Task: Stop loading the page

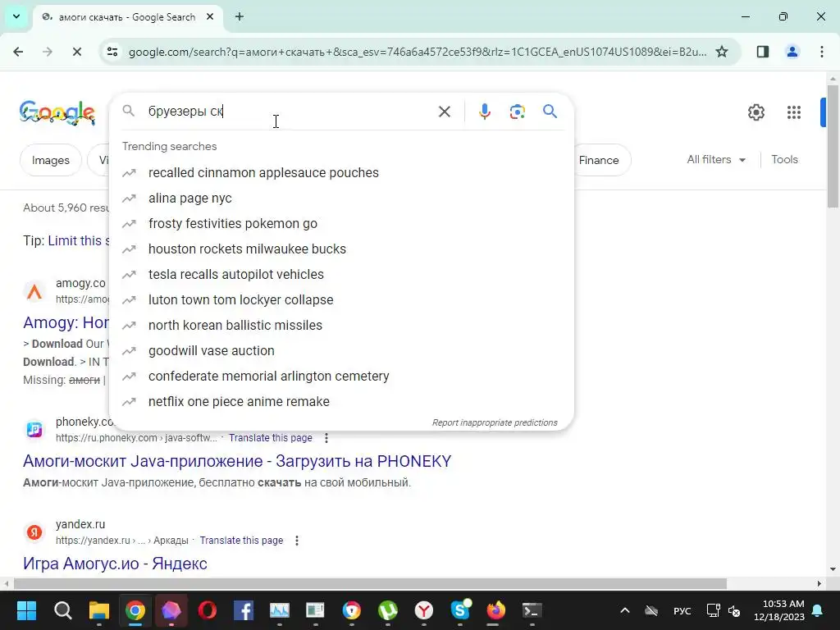Action: point(76,52)
